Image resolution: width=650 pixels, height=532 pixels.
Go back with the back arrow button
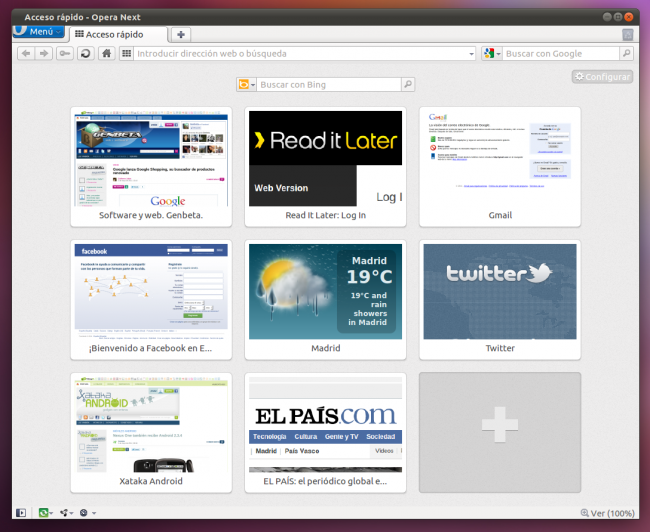pos(26,53)
